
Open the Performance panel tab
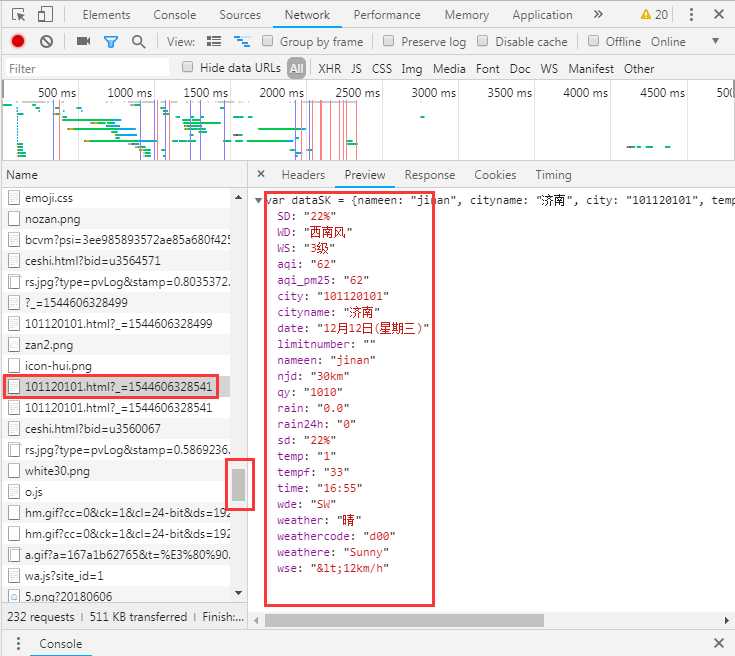[387, 15]
